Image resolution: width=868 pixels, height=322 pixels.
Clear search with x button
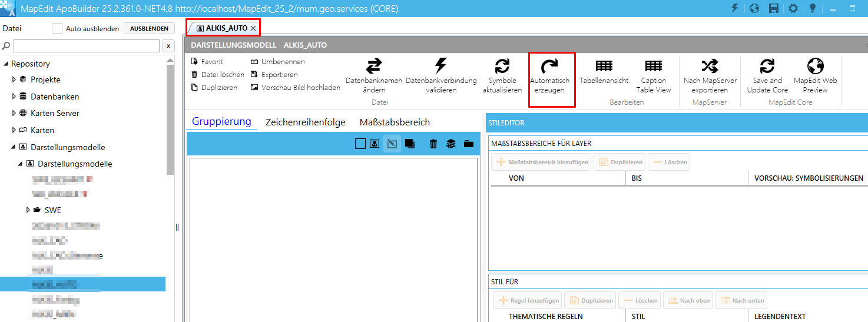(168, 46)
